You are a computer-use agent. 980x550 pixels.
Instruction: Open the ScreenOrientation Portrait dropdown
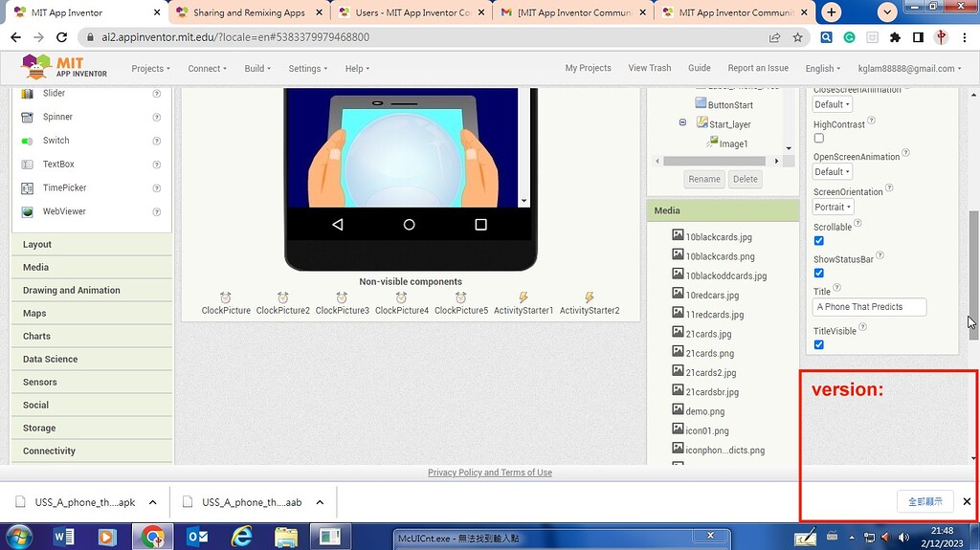[833, 207]
